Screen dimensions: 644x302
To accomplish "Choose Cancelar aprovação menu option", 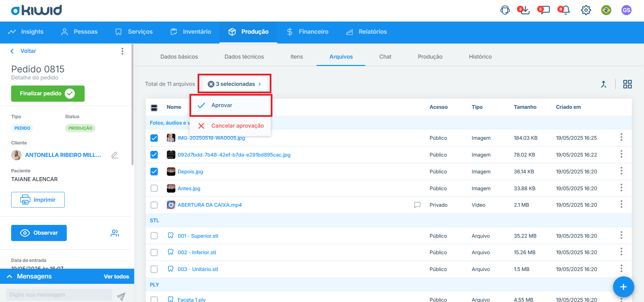I will (231, 126).
